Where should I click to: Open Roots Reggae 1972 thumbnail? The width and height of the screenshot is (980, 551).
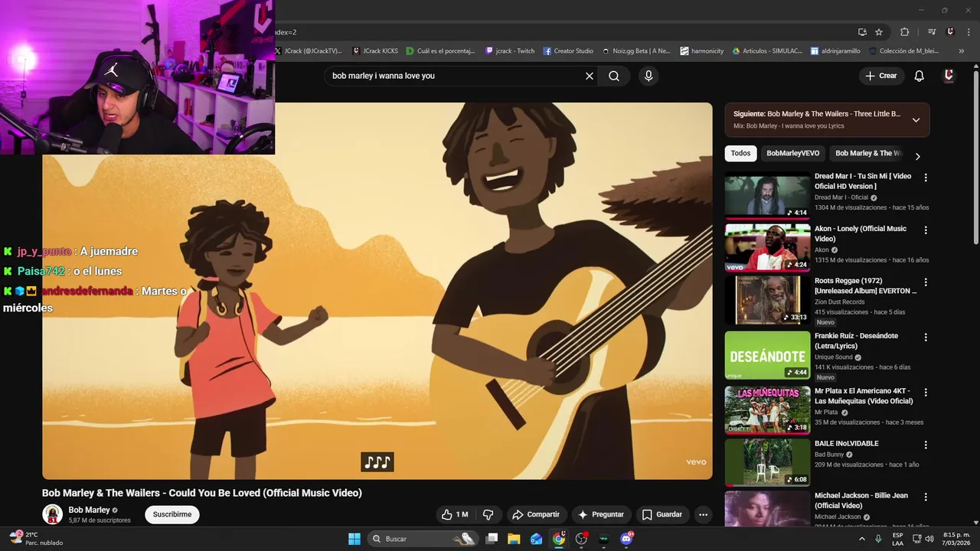[767, 300]
